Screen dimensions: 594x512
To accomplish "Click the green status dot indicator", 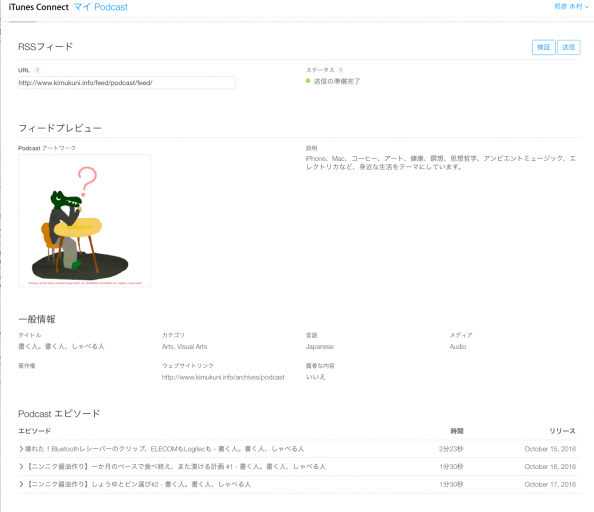I will (x=308, y=81).
